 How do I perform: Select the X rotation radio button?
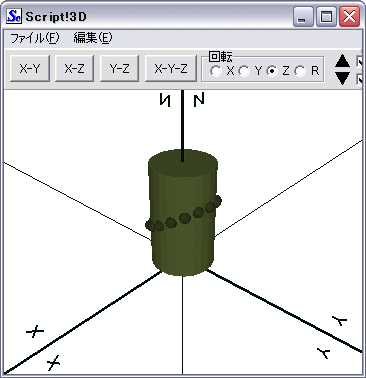click(216, 71)
